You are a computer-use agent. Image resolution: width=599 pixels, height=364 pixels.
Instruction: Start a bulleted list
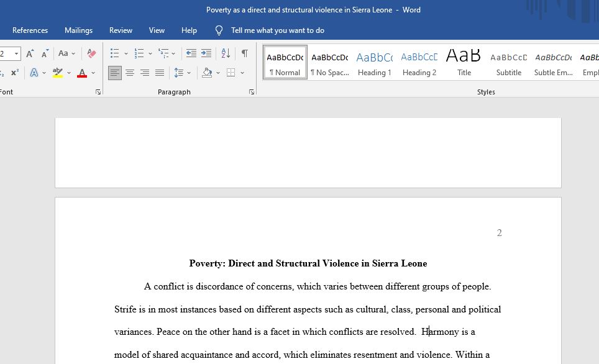coord(114,53)
